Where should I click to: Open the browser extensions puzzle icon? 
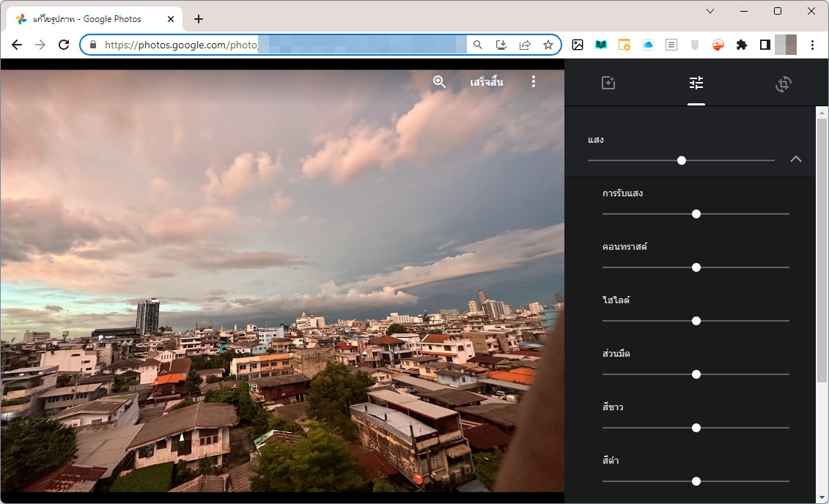pyautogui.click(x=742, y=45)
